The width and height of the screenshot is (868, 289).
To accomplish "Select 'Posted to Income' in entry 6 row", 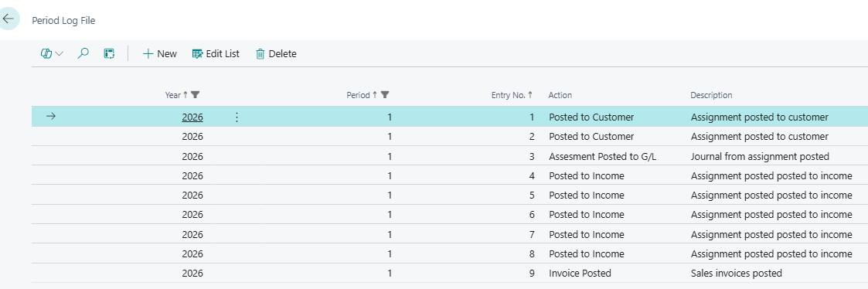I will [x=586, y=214].
